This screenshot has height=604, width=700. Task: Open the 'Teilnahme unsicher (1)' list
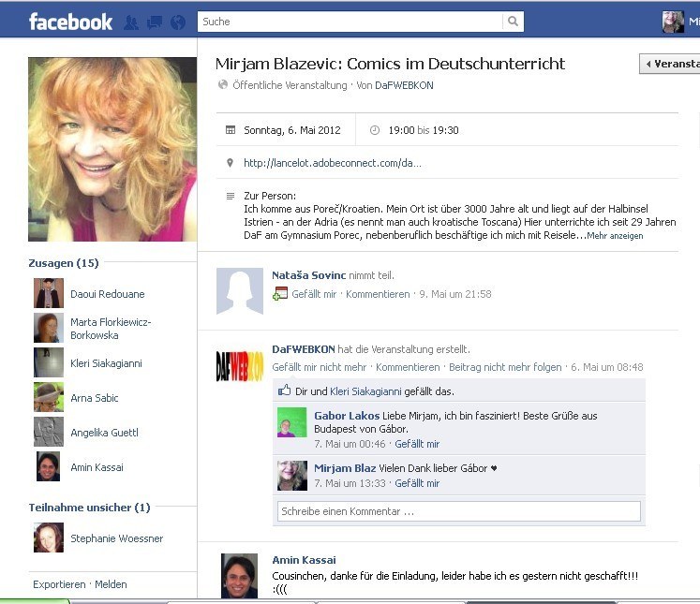[x=89, y=508]
